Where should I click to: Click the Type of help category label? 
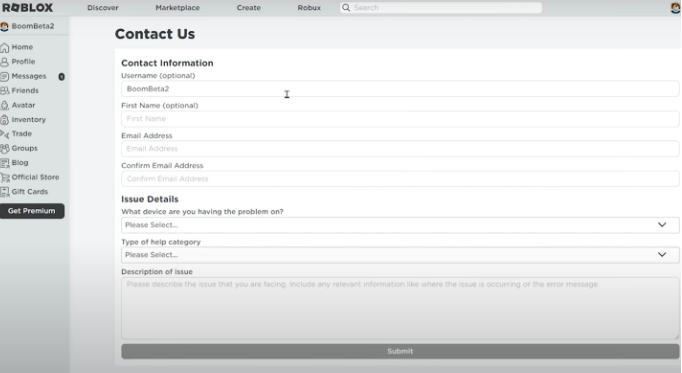161,242
